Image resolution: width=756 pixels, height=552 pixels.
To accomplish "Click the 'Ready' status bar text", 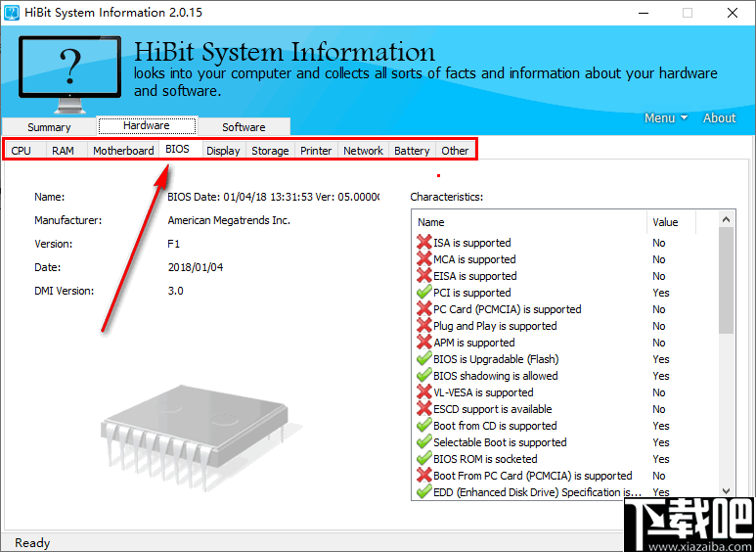I will [x=32, y=543].
